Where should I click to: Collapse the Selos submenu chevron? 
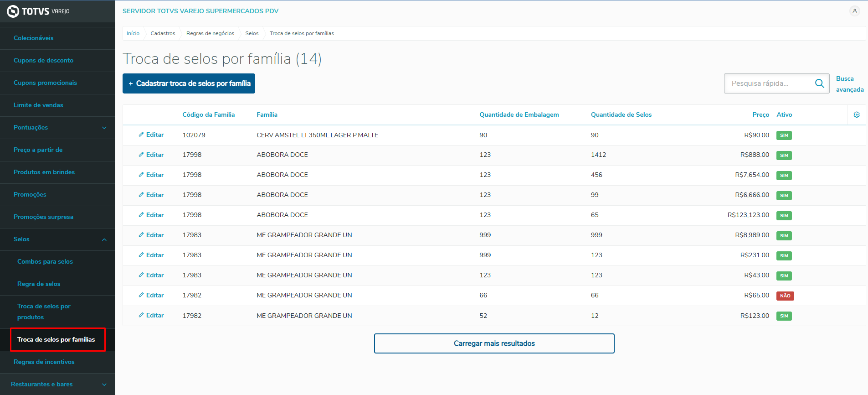104,239
